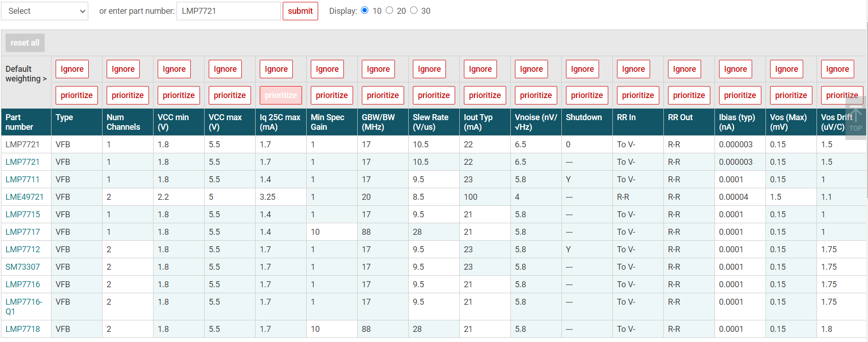
Task: Ignore the VCC min column
Action: pos(174,69)
